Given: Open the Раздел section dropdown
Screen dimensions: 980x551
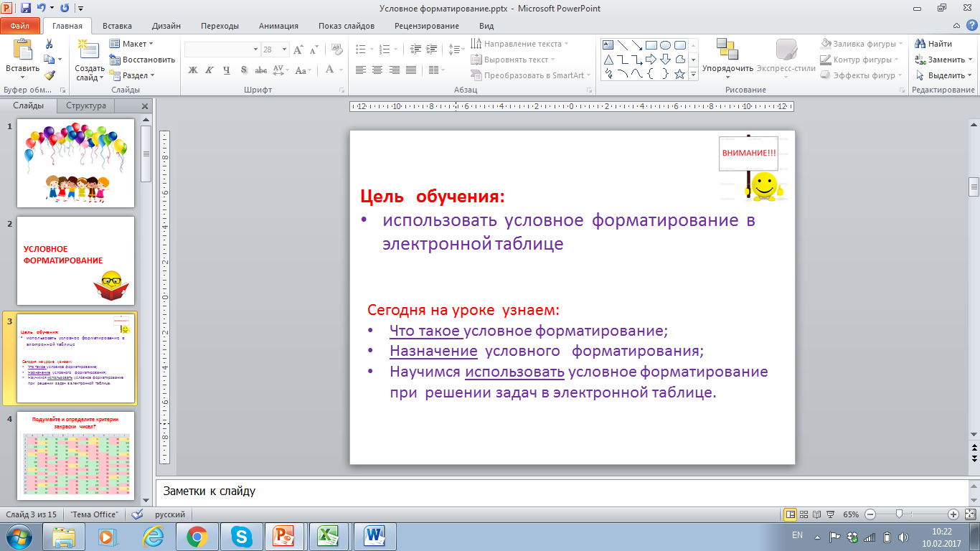Looking at the screenshot, I should point(135,75).
